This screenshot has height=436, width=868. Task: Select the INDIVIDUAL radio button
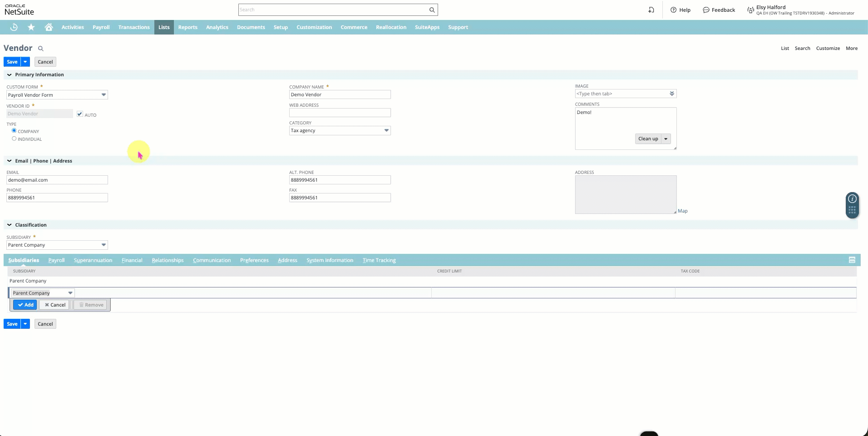tap(14, 139)
